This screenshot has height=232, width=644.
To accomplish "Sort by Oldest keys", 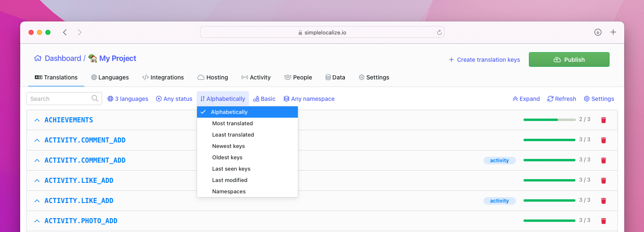I will (247, 158).
